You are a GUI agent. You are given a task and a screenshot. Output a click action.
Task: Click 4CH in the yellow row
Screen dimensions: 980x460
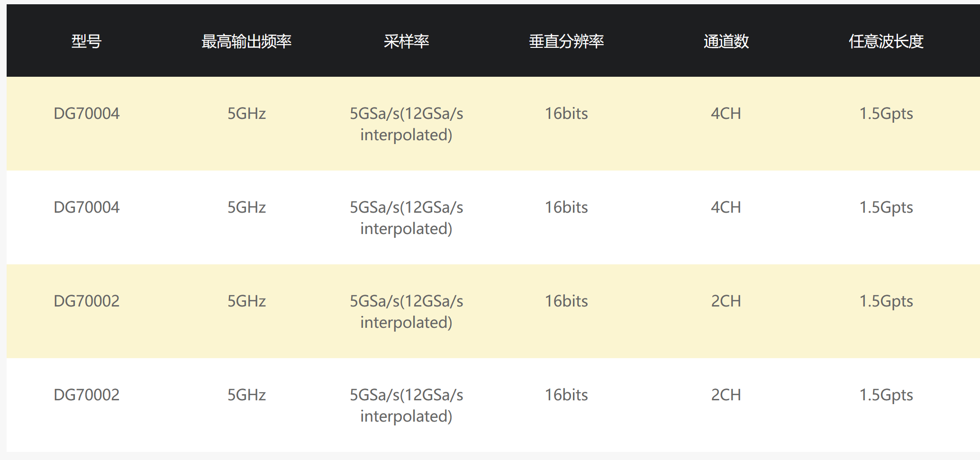point(726,114)
